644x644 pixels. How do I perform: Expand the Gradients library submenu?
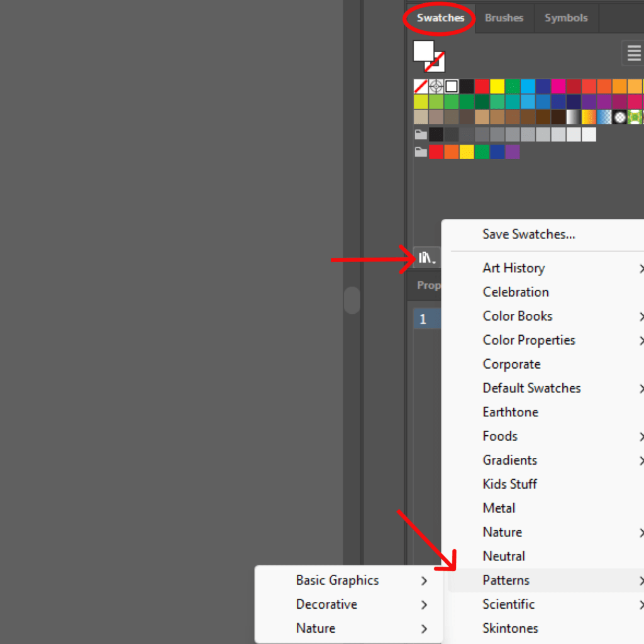point(510,460)
